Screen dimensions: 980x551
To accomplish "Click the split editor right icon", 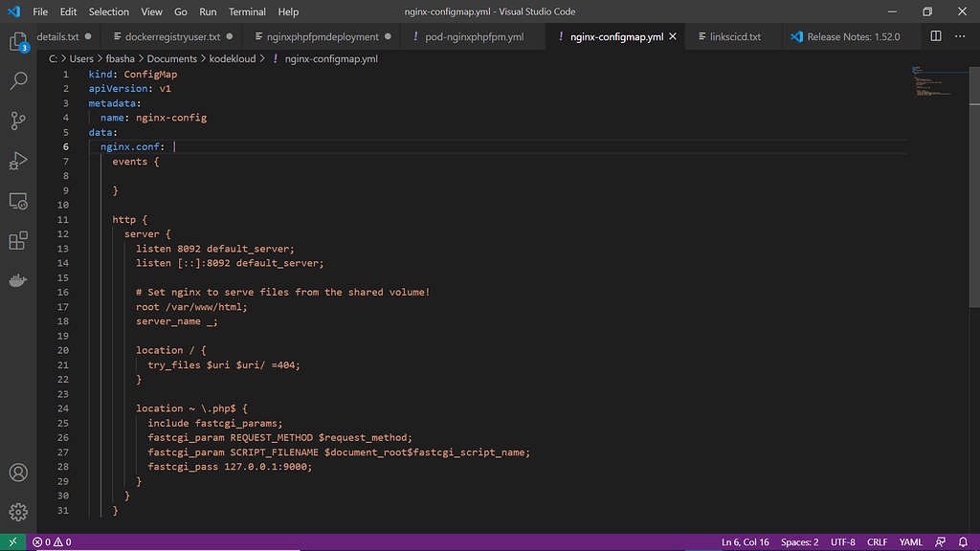I will tap(936, 36).
